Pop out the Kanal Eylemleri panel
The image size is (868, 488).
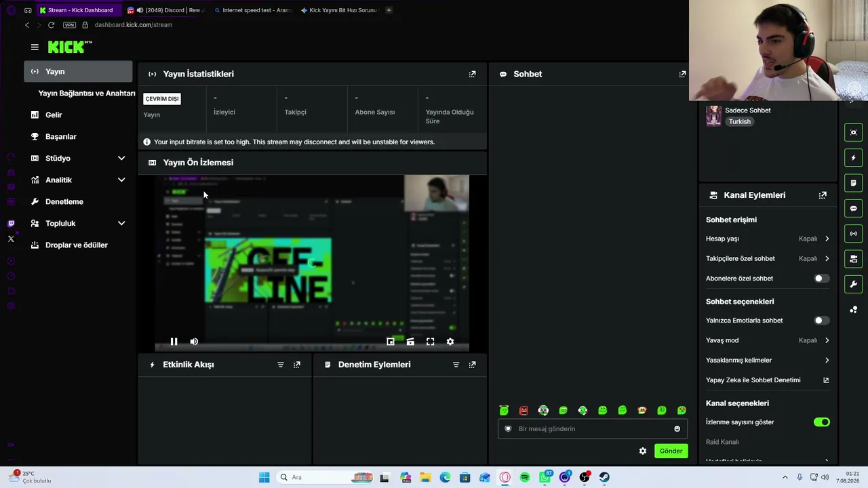823,195
